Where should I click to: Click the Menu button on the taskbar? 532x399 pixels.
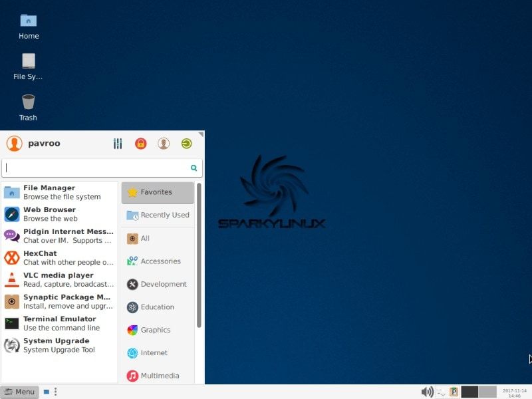(x=19, y=392)
